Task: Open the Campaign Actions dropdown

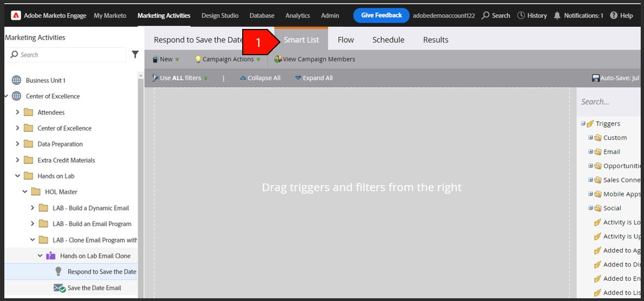Action: pos(227,59)
